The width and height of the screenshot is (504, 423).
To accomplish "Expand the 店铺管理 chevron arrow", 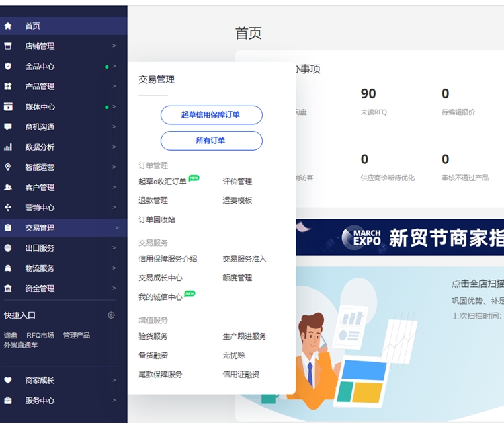I will 114,46.
